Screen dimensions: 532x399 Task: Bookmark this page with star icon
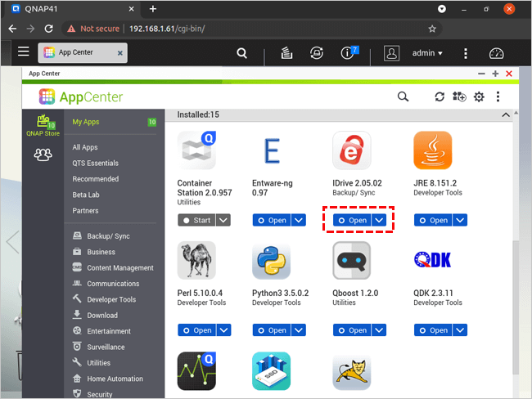coord(432,29)
